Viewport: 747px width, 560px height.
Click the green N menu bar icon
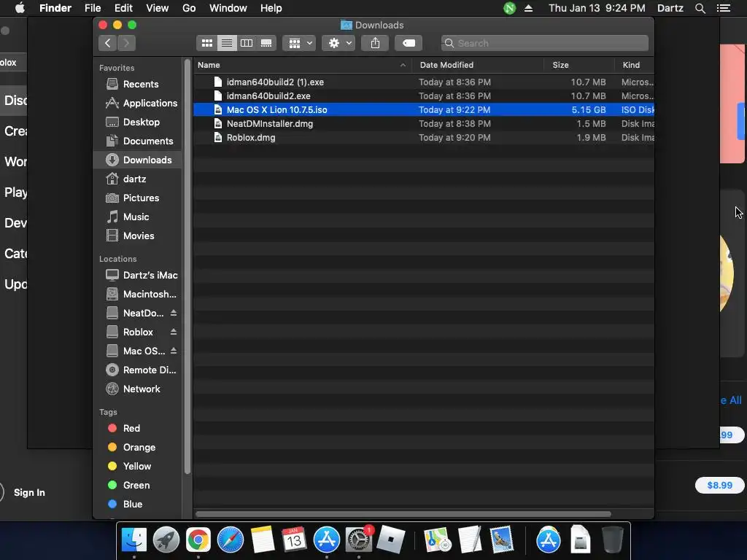[x=509, y=8]
